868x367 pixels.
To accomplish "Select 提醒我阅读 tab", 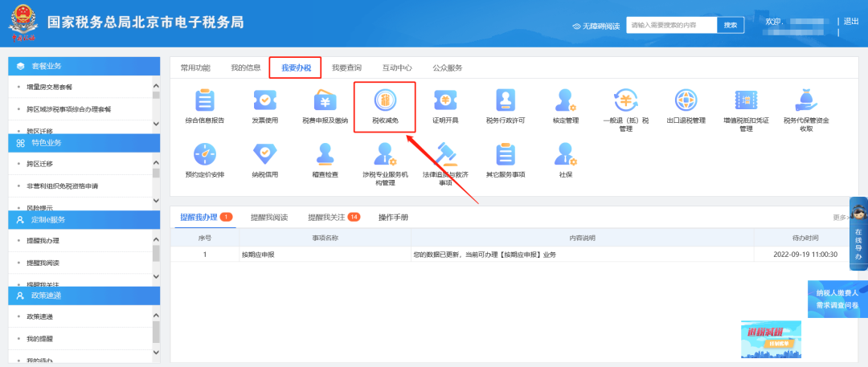I will pos(269,217).
